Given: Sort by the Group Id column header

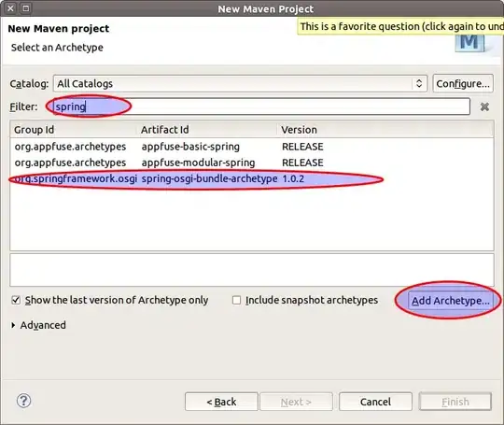Looking at the screenshot, I should [74, 130].
